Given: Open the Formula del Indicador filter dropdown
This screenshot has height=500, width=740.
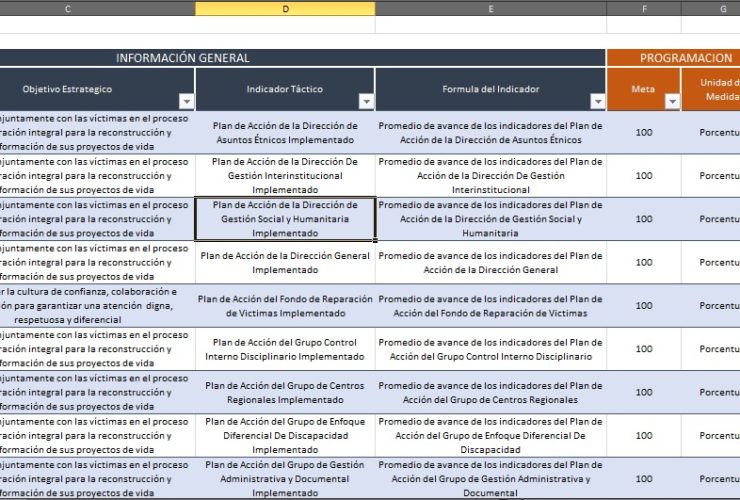Looking at the screenshot, I should click(x=597, y=102).
